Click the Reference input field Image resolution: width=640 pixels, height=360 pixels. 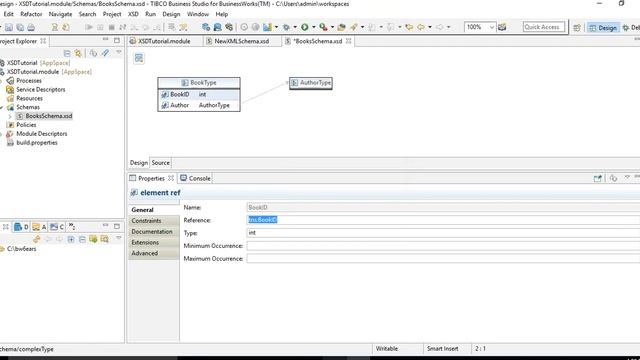click(x=443, y=220)
